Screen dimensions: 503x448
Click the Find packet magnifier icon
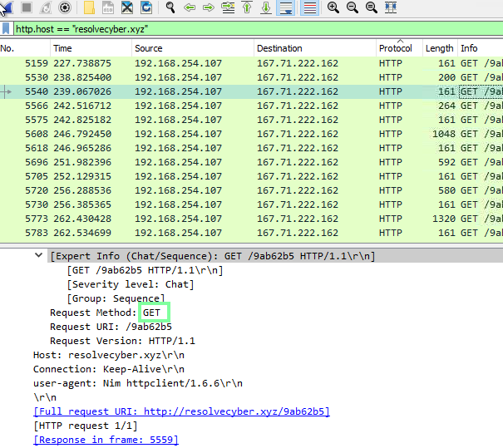[x=170, y=8]
